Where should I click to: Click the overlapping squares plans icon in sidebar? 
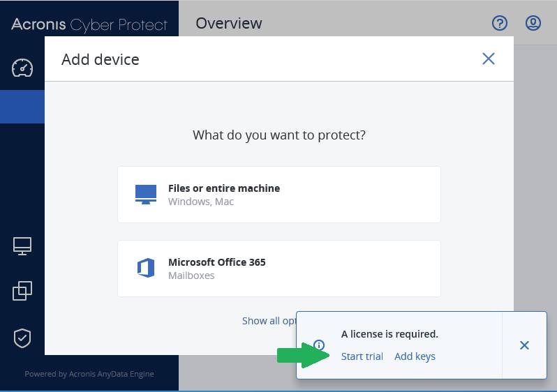click(22, 291)
